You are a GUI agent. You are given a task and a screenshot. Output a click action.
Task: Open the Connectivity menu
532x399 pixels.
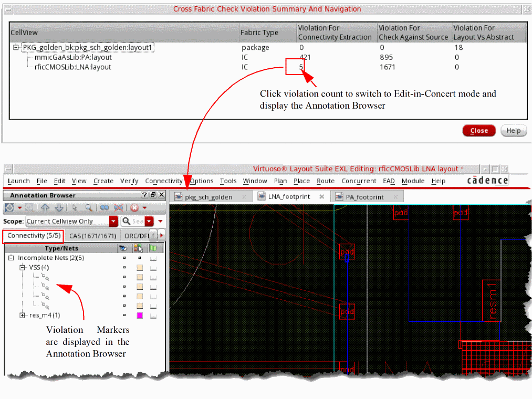[x=163, y=181]
